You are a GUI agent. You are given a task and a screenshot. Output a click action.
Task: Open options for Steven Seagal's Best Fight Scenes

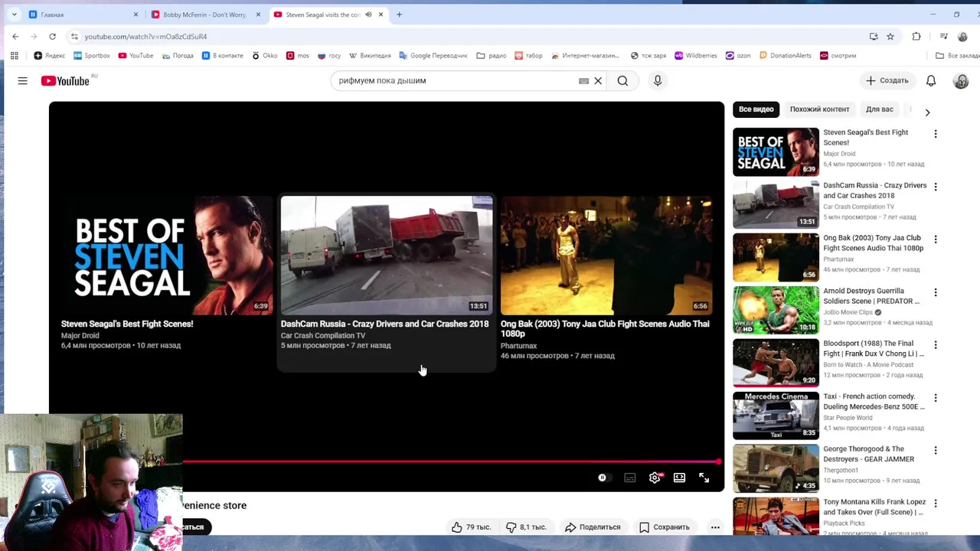pyautogui.click(x=935, y=134)
